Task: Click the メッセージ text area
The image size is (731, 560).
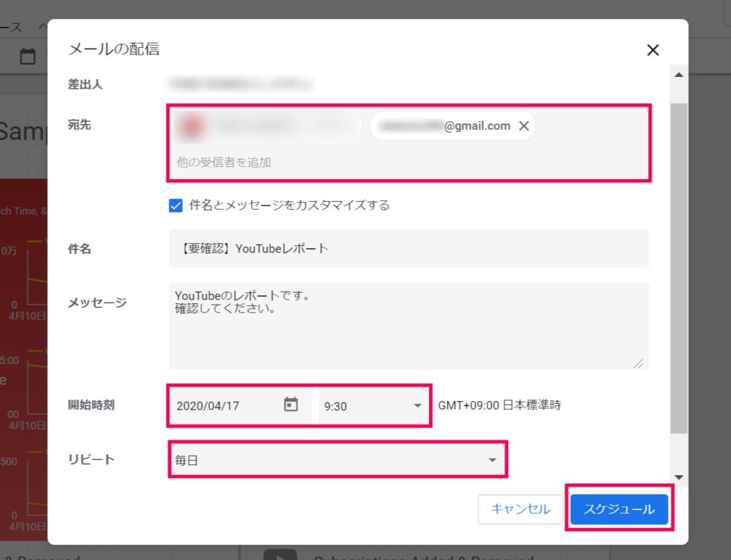Action: (409, 326)
